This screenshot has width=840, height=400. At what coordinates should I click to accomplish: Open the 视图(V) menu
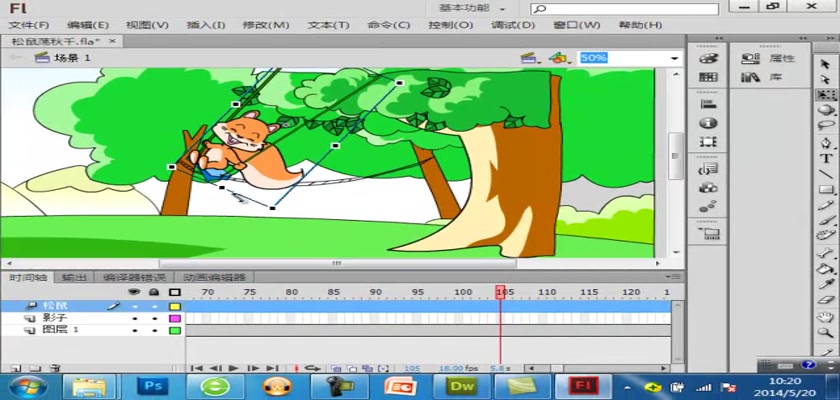pos(147,25)
